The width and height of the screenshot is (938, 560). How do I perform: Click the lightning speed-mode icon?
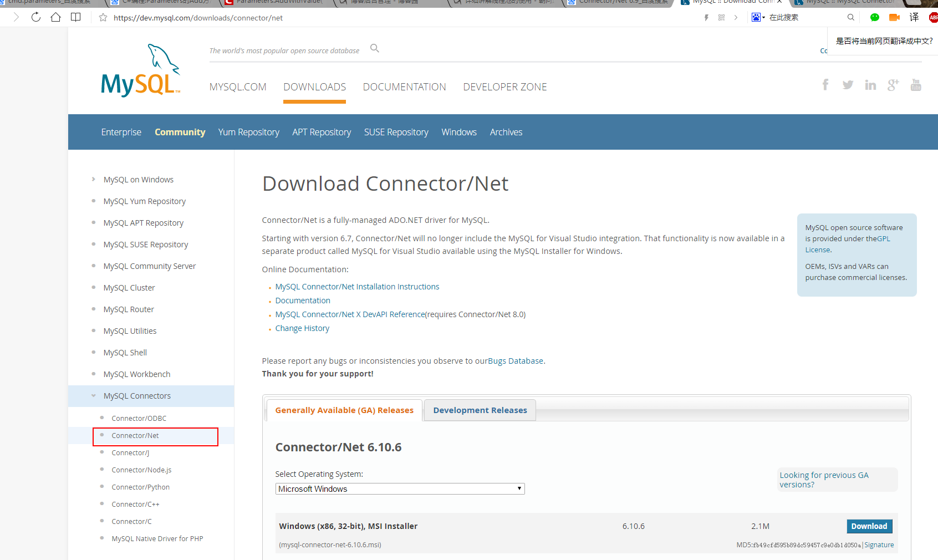pos(706,18)
